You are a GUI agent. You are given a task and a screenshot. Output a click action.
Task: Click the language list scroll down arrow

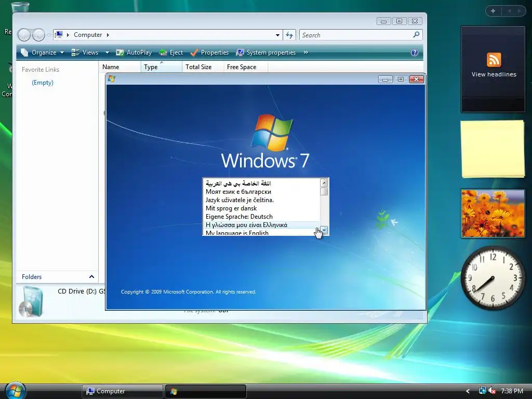(x=324, y=230)
